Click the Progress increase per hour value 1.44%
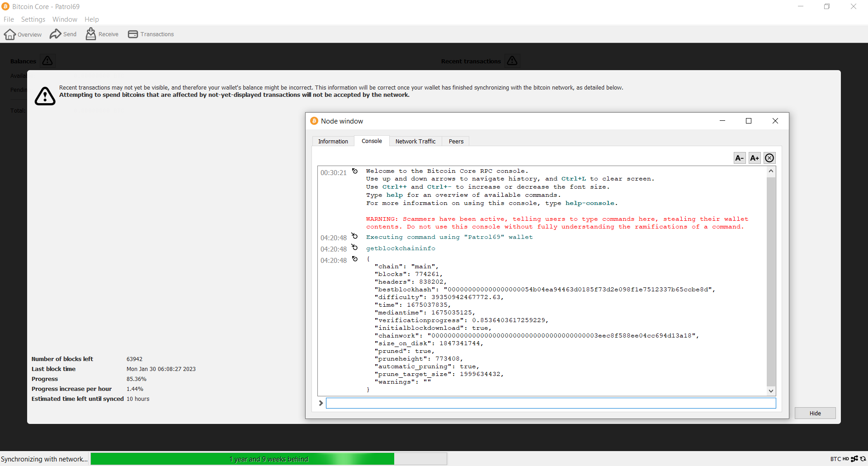This screenshot has width=868, height=466. [x=135, y=389]
